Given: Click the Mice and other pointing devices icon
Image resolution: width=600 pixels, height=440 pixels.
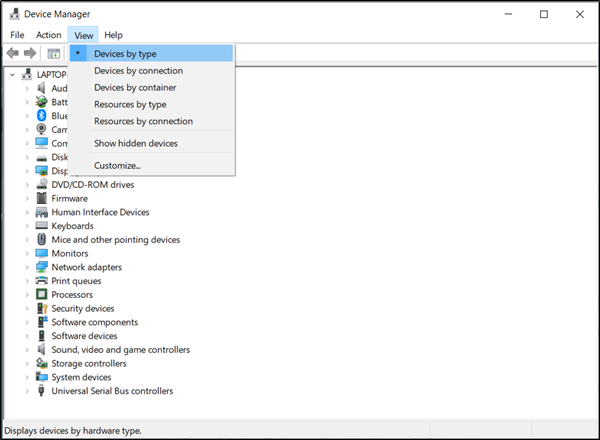Looking at the screenshot, I should point(41,240).
